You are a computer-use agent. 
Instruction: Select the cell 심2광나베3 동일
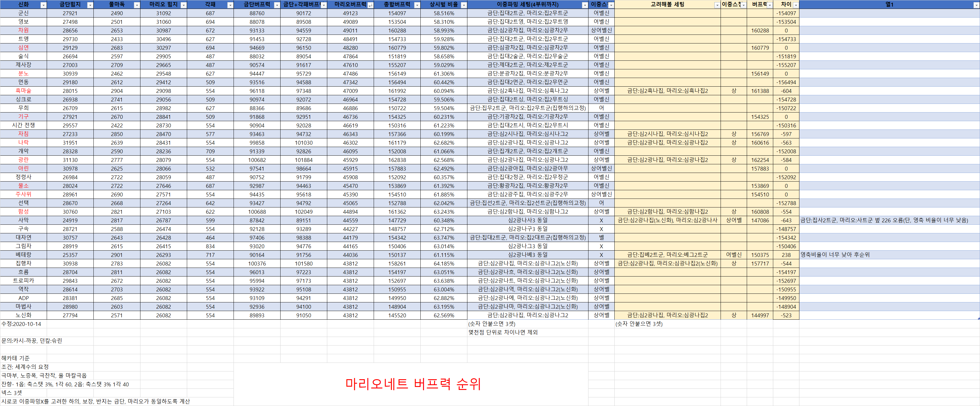pyautogui.click(x=528, y=255)
